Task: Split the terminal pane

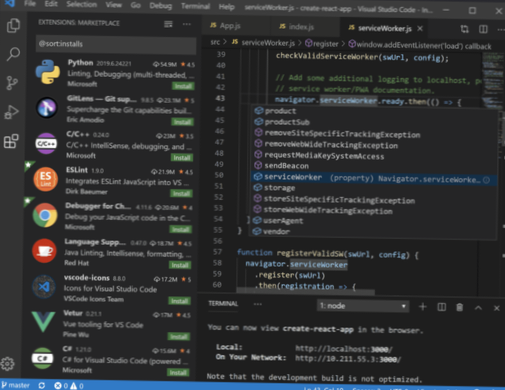Action: click(x=441, y=307)
